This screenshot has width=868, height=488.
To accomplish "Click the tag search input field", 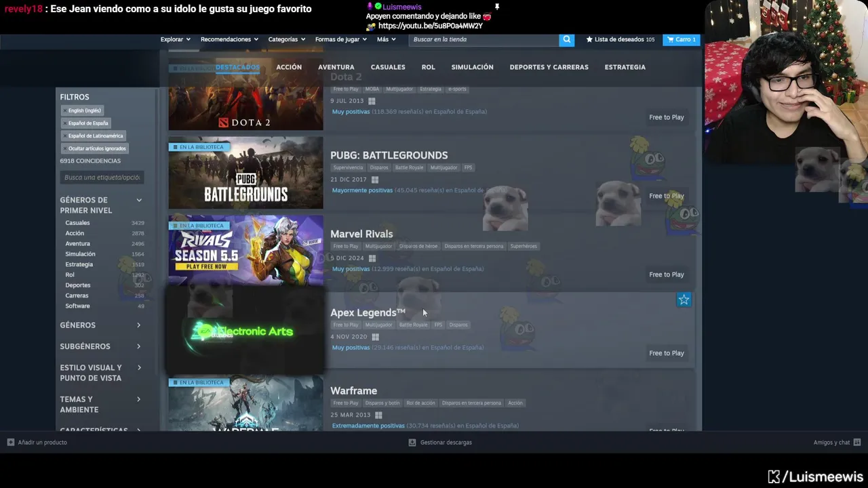I will [102, 178].
